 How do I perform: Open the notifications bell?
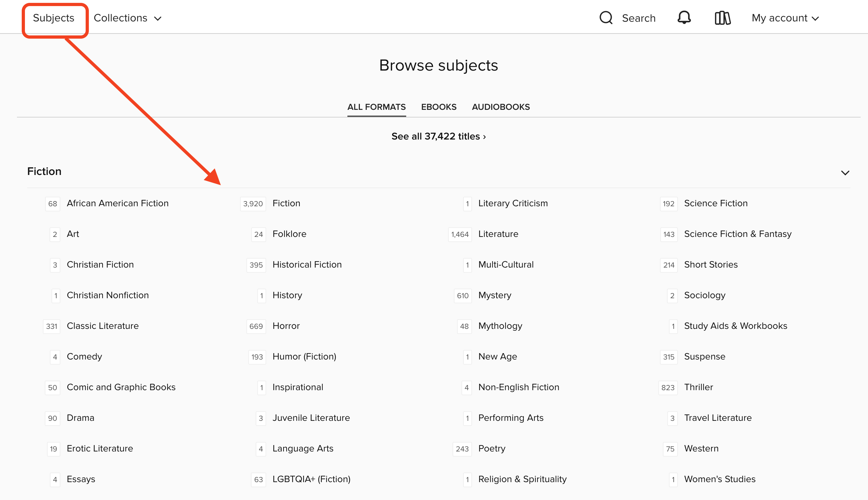click(x=684, y=18)
